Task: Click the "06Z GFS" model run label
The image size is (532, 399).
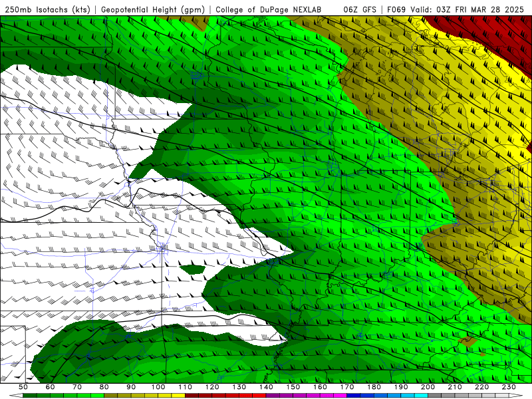Action: point(360,9)
